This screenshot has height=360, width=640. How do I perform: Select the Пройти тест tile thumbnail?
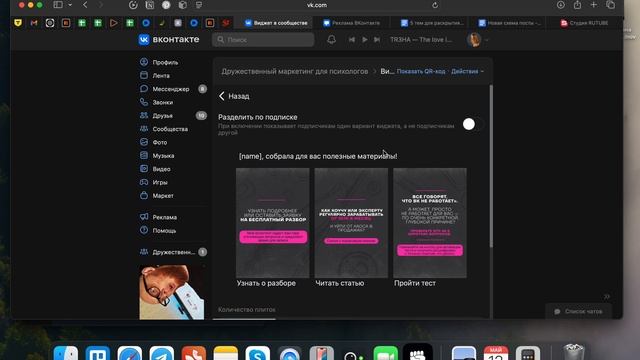click(x=430, y=223)
